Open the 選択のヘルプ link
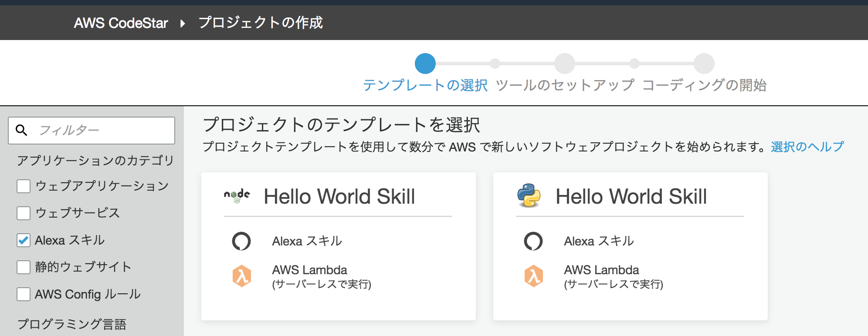The width and height of the screenshot is (868, 336). (807, 147)
